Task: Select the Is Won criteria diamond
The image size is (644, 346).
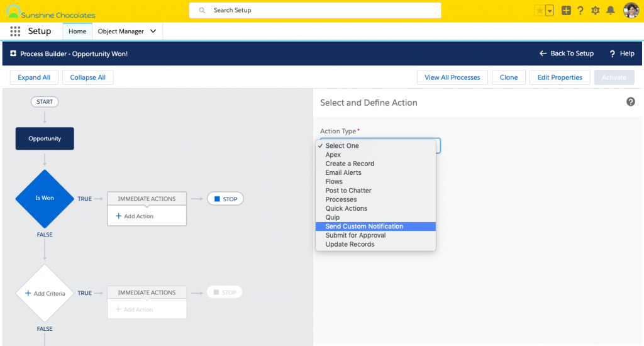Action: click(45, 198)
